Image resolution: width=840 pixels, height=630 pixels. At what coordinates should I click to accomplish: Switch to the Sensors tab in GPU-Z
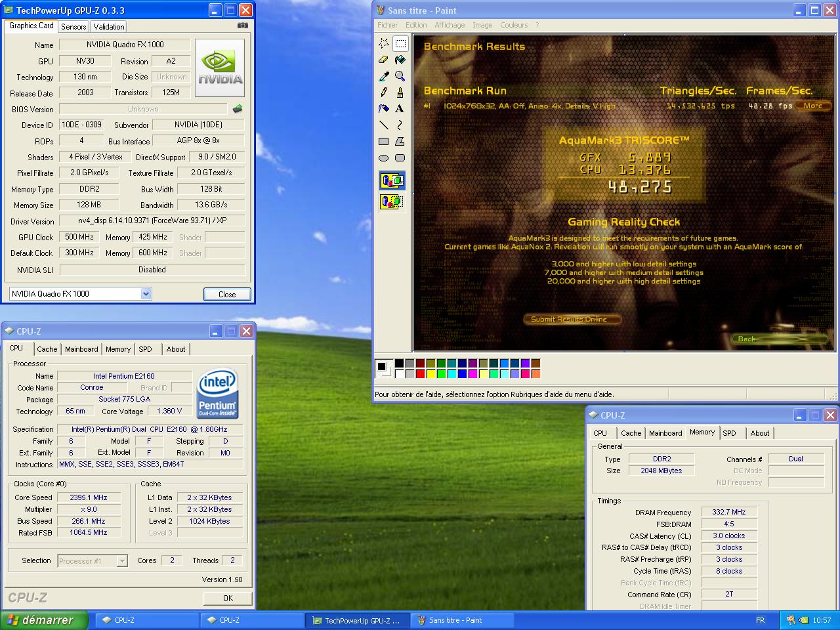click(x=73, y=26)
